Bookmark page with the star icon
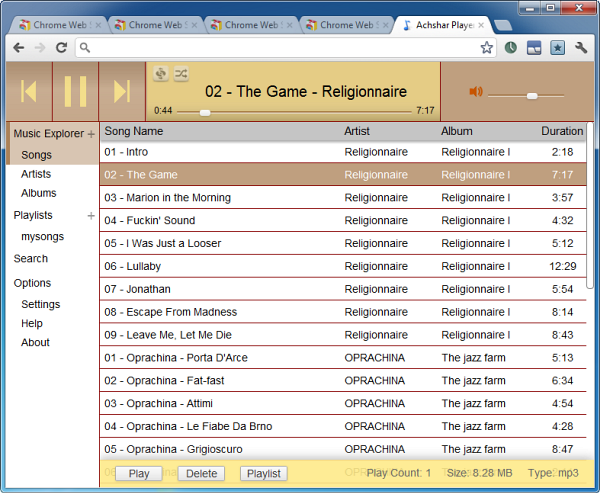The image size is (600, 493). coord(486,48)
